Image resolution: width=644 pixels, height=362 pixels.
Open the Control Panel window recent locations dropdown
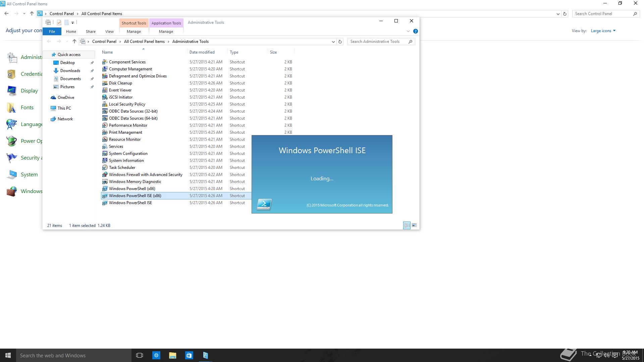(x=24, y=14)
